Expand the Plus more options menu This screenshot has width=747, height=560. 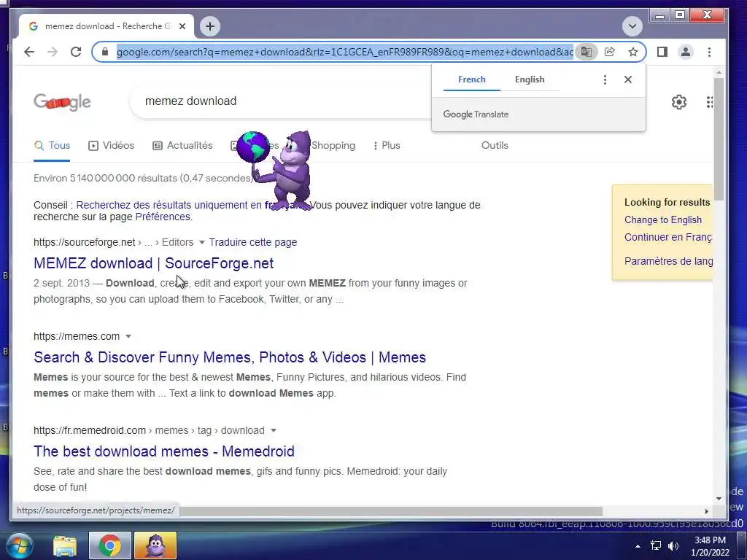click(x=387, y=146)
